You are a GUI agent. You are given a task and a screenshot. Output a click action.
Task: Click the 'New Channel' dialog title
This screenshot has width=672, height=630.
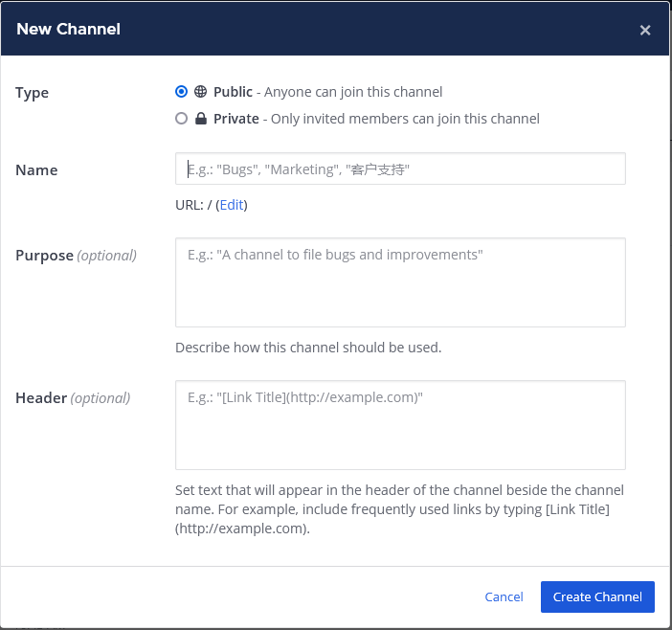(x=69, y=29)
